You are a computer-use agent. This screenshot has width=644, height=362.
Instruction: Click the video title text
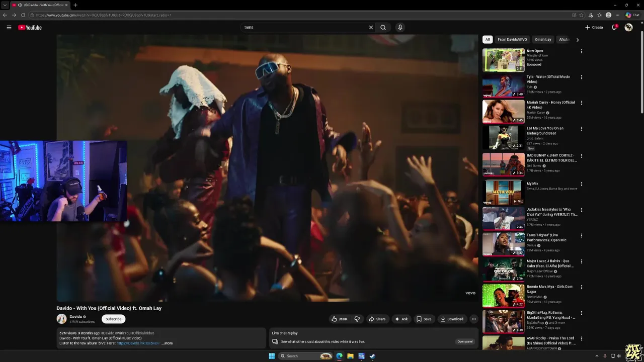109,308
